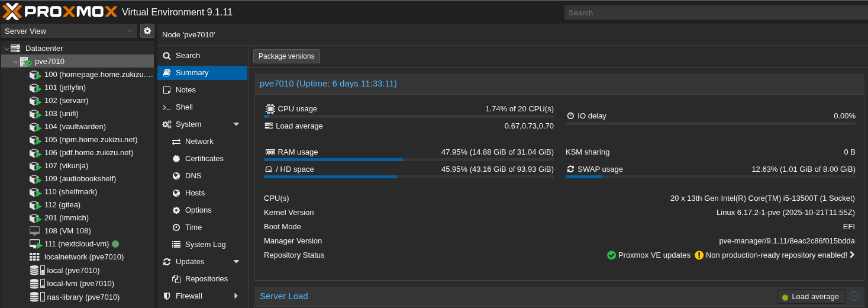The width and height of the screenshot is (868, 308).
Task: Expand the Firewall submenu arrow
Action: (x=236, y=296)
